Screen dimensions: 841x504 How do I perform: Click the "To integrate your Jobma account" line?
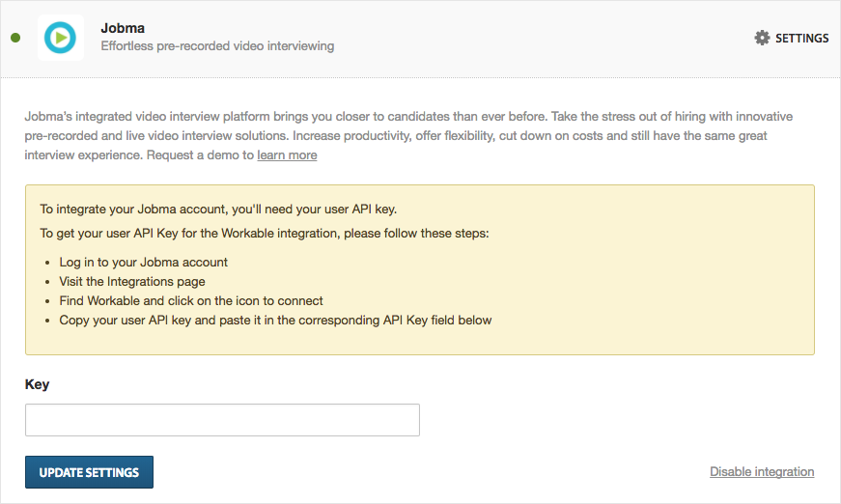click(218, 210)
